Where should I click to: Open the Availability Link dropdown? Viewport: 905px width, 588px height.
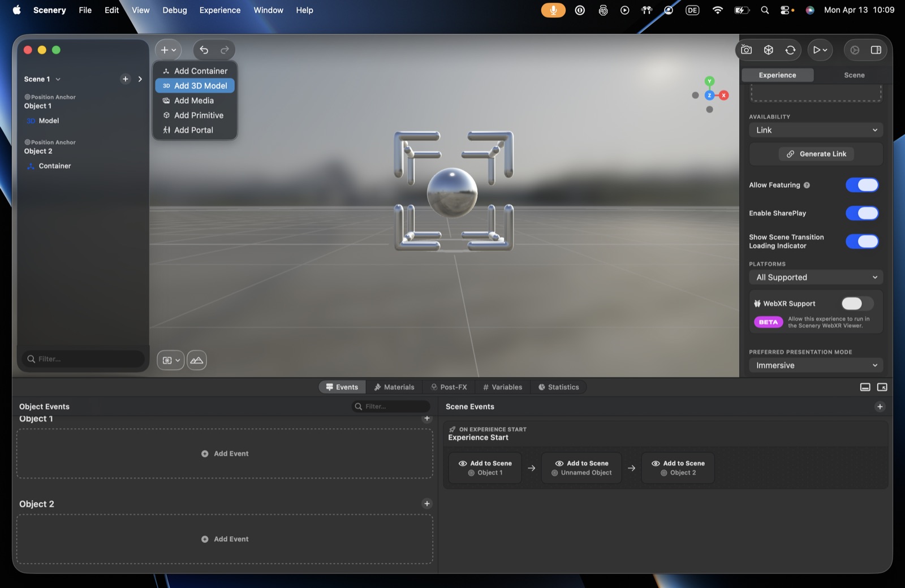(816, 130)
